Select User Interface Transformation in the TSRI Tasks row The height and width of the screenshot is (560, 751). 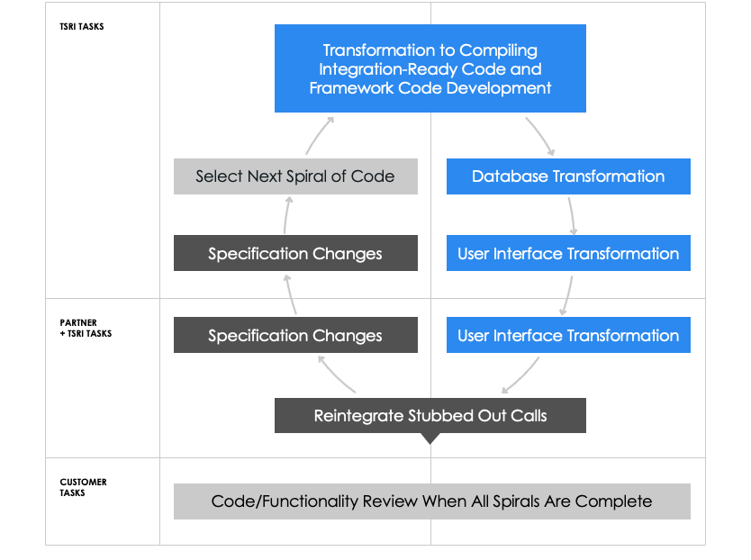point(568,253)
